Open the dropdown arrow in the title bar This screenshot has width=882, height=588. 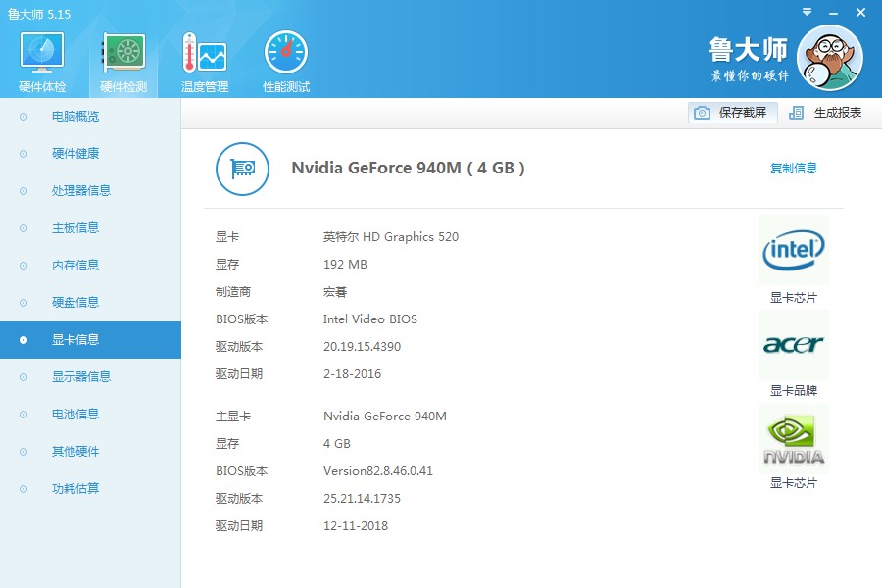pyautogui.click(x=807, y=12)
